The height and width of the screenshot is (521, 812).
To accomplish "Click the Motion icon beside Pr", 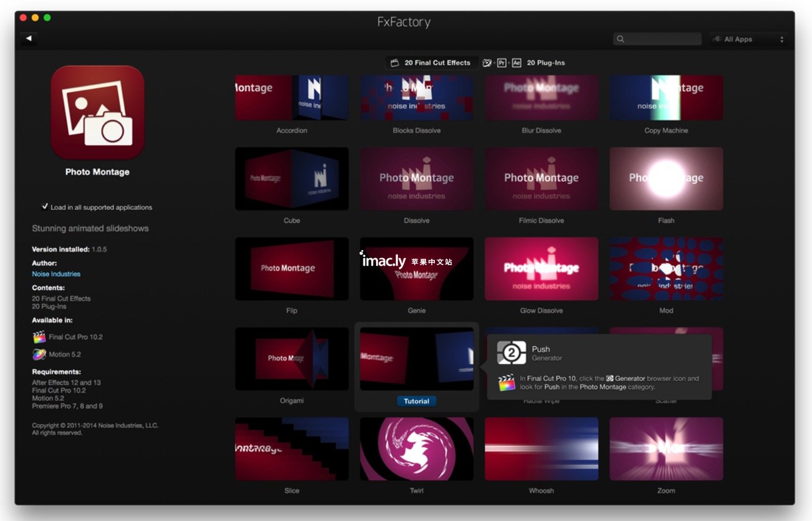I will click(487, 63).
